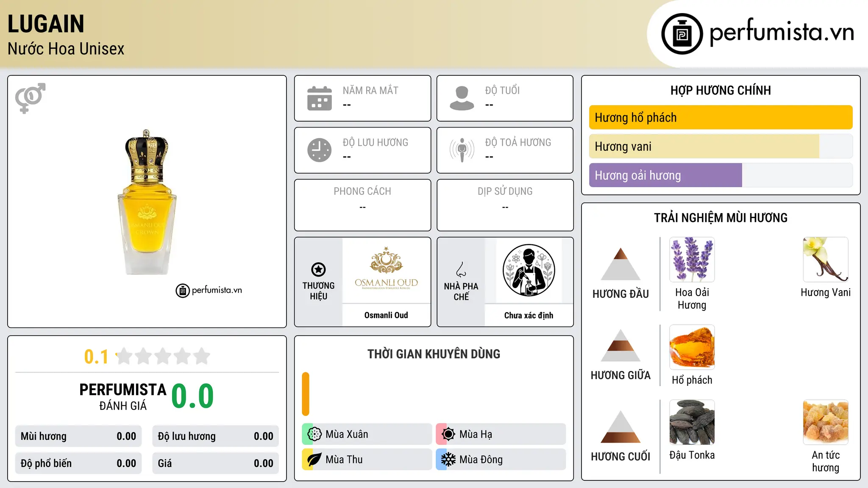The image size is (868, 488).
Task: Click the Hương Giữa pyramid icon
Action: pyautogui.click(x=620, y=345)
